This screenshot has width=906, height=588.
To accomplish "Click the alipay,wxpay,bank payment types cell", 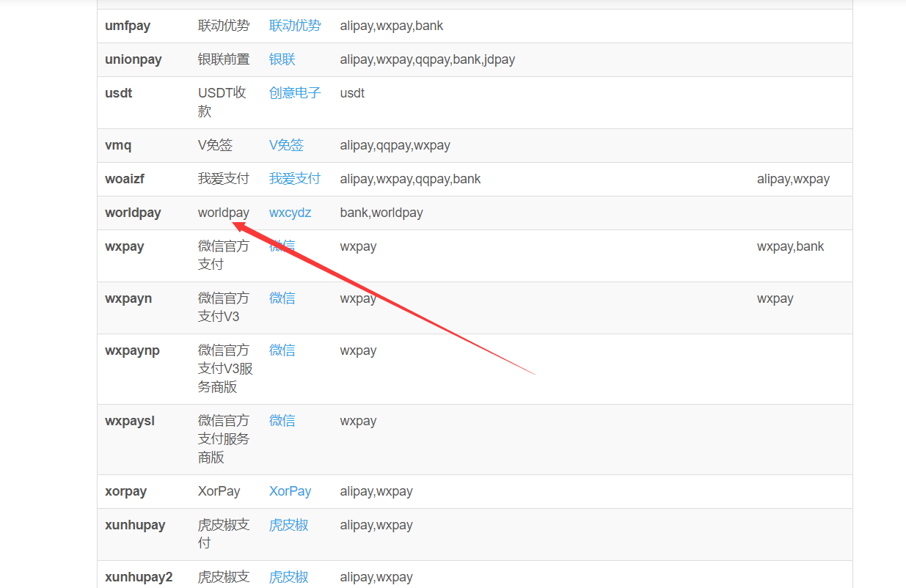I will point(392,26).
